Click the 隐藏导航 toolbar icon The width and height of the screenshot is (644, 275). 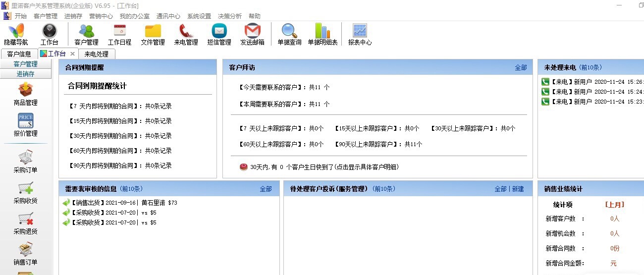(x=16, y=35)
